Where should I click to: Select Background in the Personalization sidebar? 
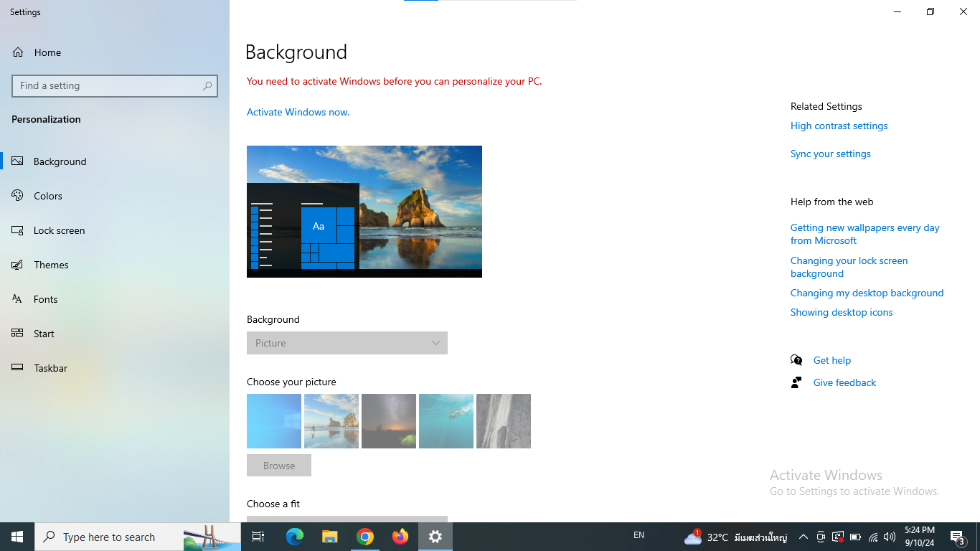coord(115,161)
